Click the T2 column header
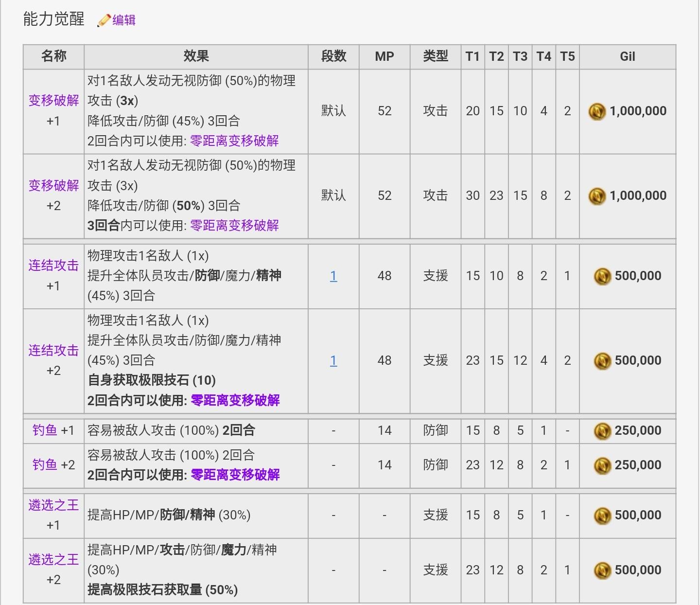The image size is (700, 605). click(x=496, y=56)
